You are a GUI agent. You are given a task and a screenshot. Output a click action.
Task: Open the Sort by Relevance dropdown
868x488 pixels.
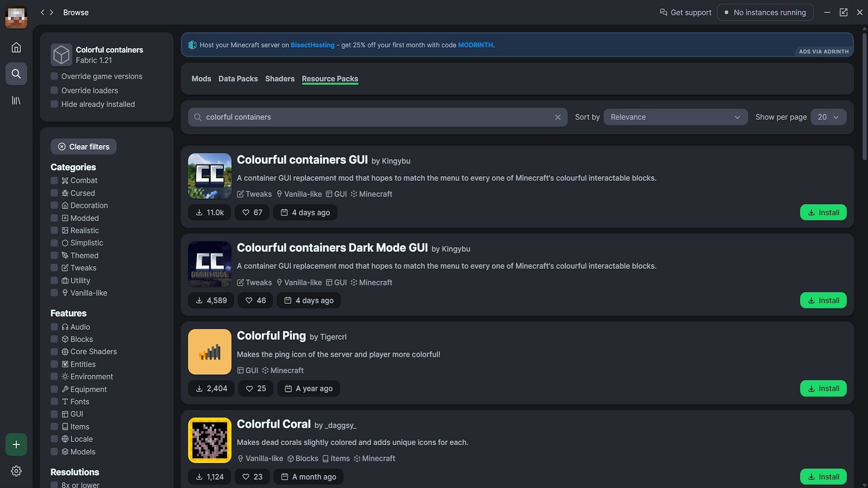click(x=675, y=117)
